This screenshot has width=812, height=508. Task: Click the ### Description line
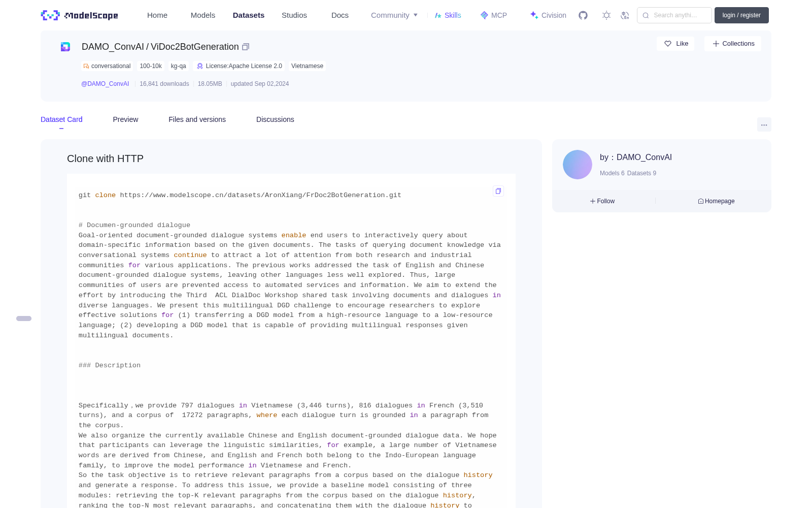[110, 365]
